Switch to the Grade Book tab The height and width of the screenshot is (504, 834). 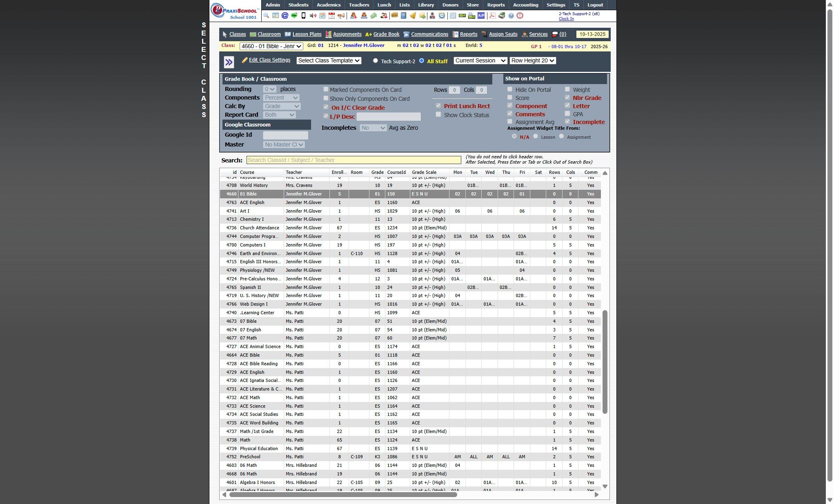click(386, 34)
